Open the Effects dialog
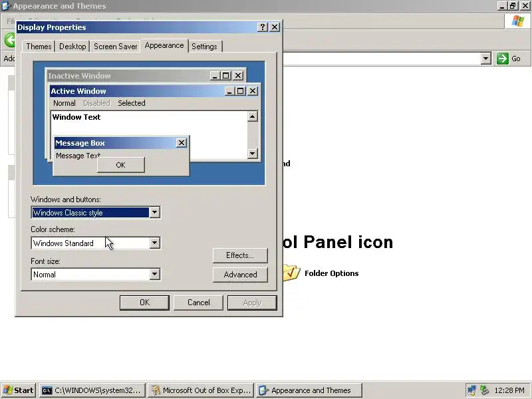Image resolution: width=532 pixels, height=399 pixels. click(x=240, y=255)
